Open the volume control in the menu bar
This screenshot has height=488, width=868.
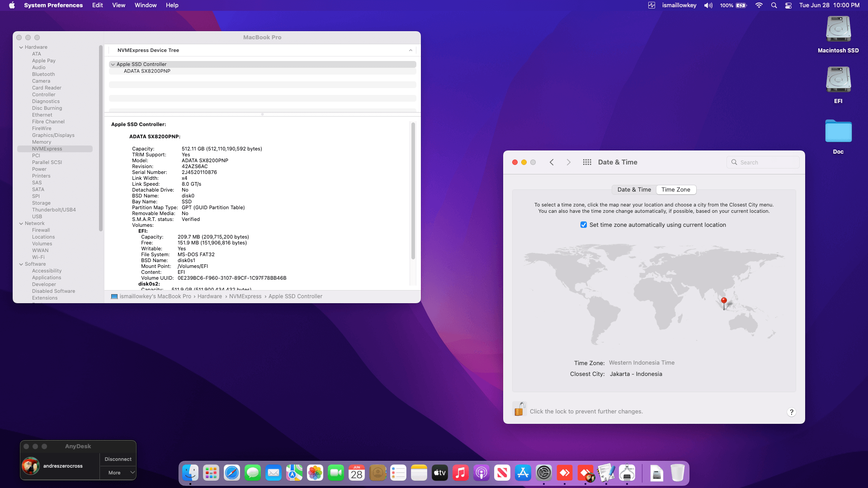click(x=708, y=5)
